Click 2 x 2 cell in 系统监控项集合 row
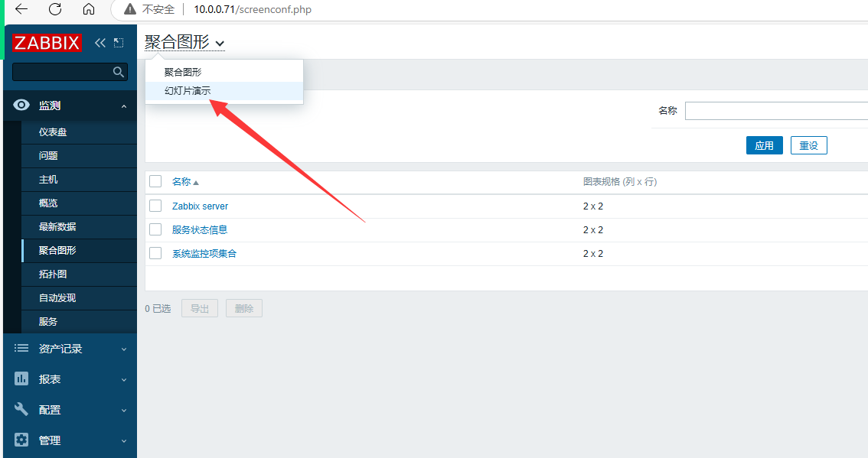Screen dimensions: 868x458 (x=593, y=253)
